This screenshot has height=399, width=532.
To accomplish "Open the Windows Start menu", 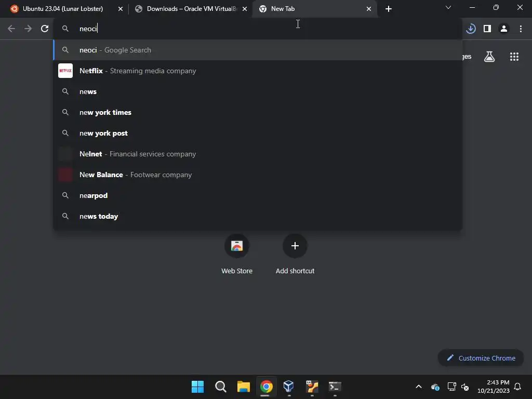I will pyautogui.click(x=197, y=387).
